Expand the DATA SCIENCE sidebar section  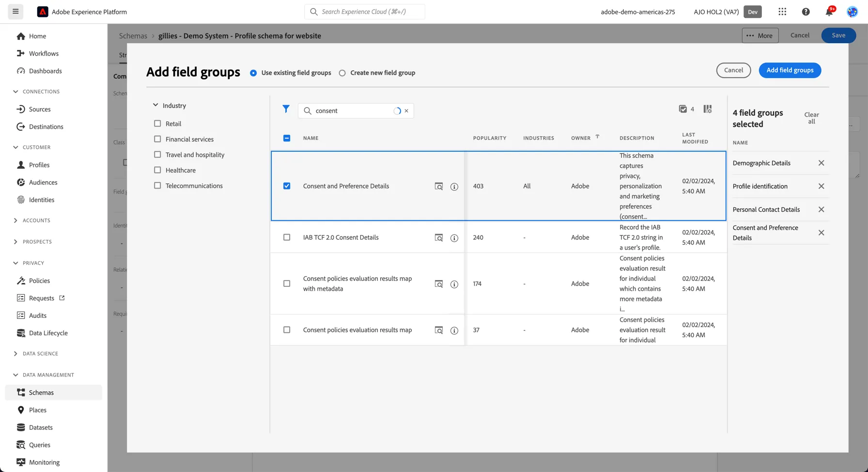(15, 354)
